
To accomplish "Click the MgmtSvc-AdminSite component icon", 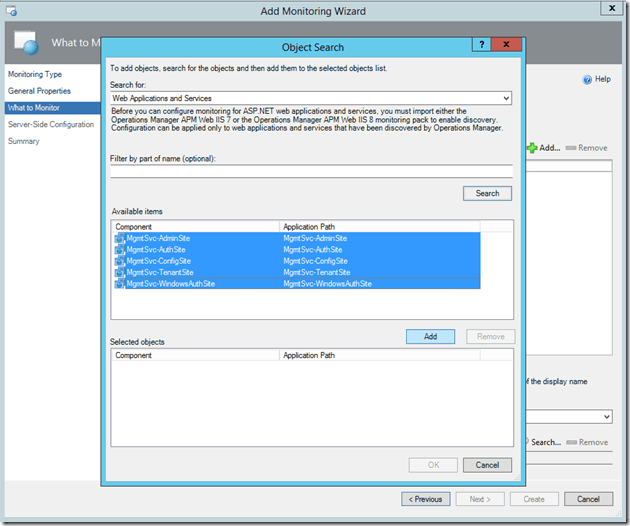I will coord(119,239).
